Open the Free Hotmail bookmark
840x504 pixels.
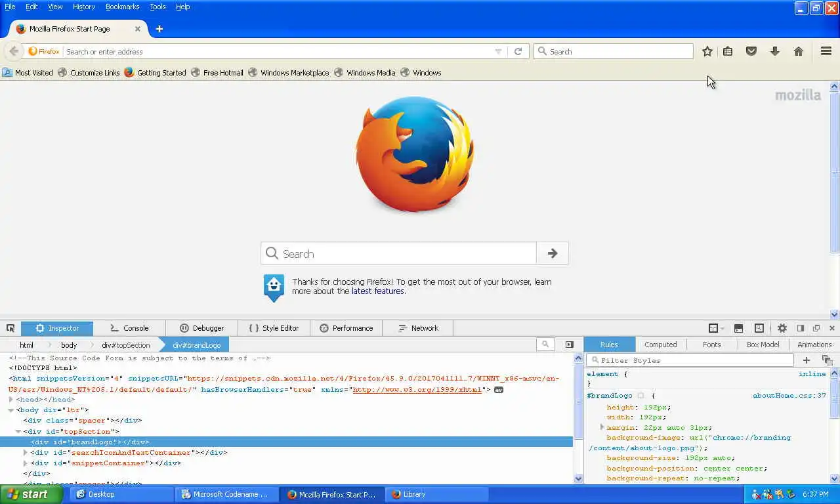point(217,73)
